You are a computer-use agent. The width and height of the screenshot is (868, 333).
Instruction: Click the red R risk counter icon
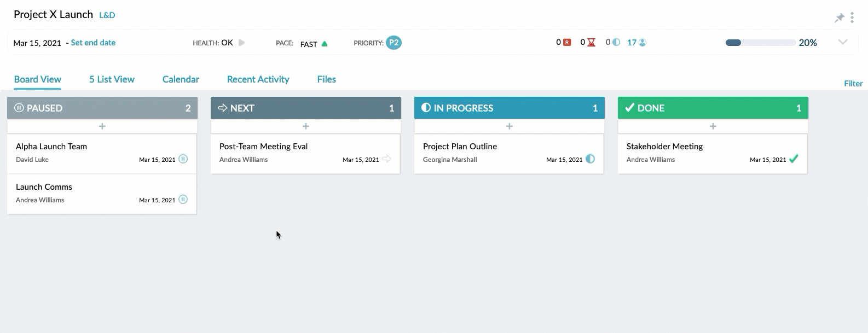[x=567, y=42]
